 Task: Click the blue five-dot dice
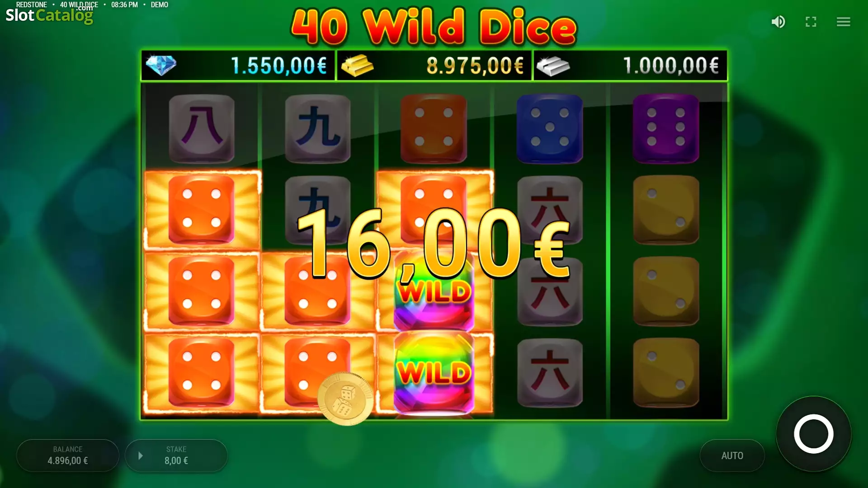pyautogui.click(x=550, y=128)
